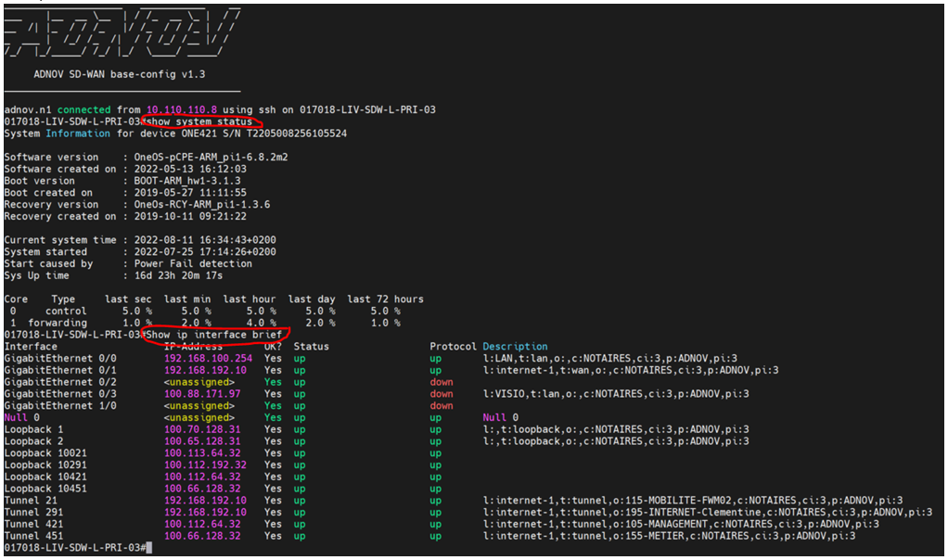
Task: Select the 'show system status' command text
Action: point(199,122)
